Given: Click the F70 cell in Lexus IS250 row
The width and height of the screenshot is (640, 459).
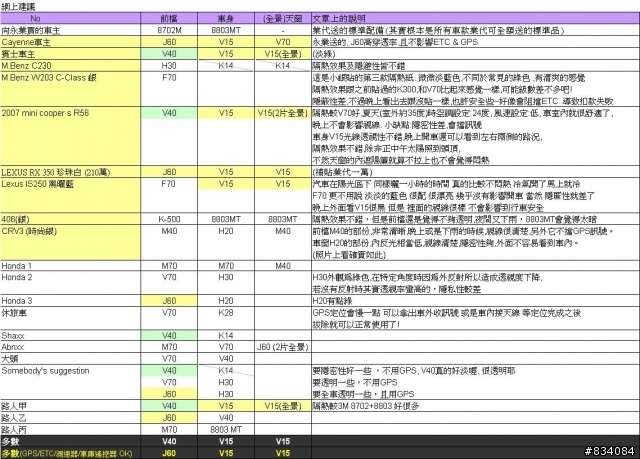Looking at the screenshot, I should point(169,184).
